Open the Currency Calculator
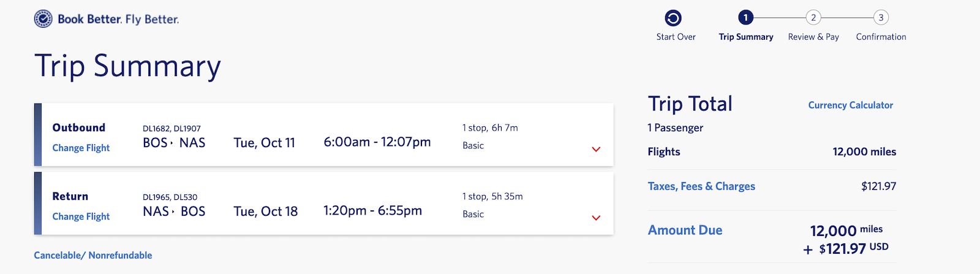 click(850, 105)
